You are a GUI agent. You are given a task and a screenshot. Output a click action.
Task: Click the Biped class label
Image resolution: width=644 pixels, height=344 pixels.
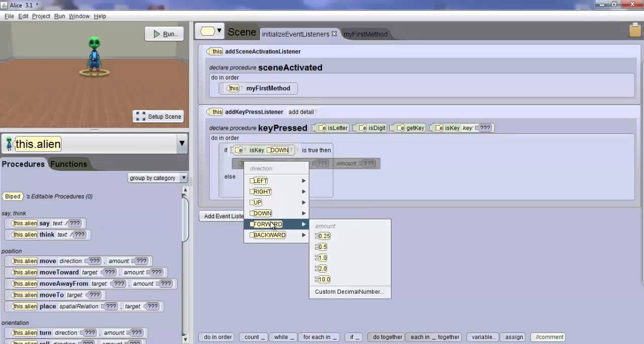pyautogui.click(x=13, y=196)
